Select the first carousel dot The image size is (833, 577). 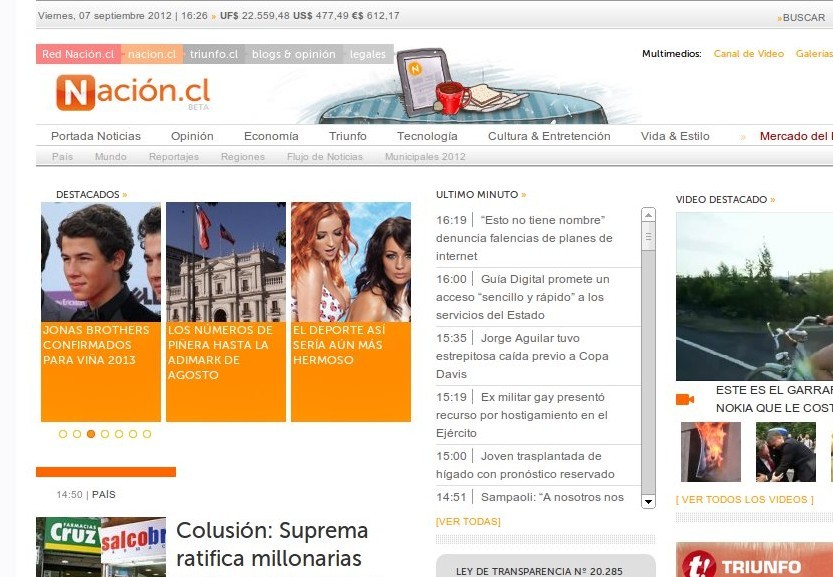[x=63, y=434]
